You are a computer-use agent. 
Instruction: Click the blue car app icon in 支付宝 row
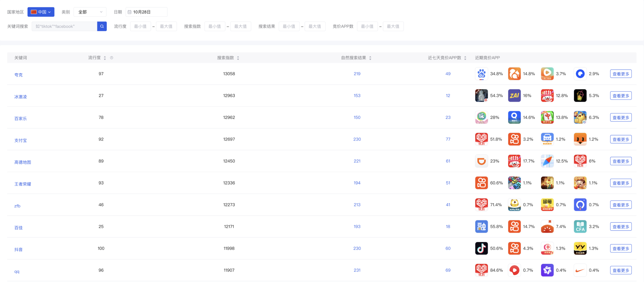tap(547, 139)
